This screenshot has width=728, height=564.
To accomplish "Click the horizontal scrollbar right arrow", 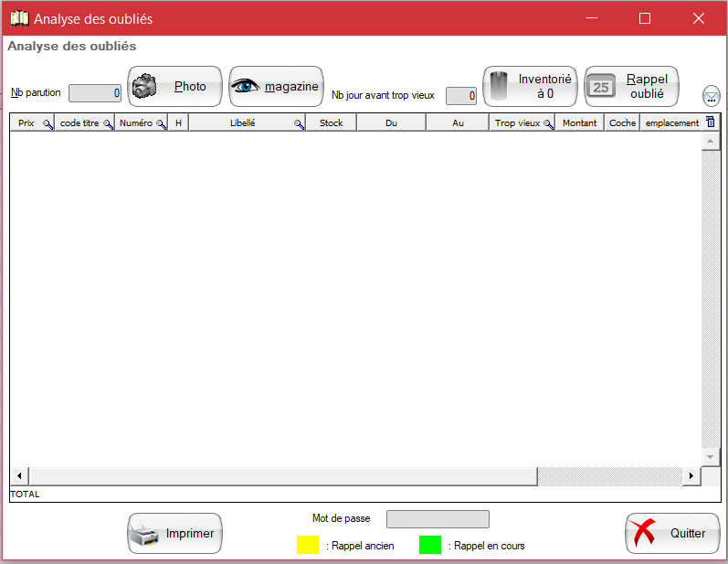I will click(691, 476).
